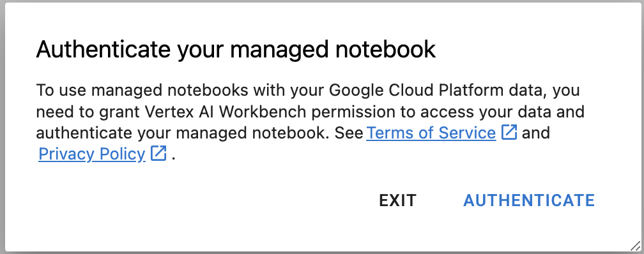Screen dimensions: 644x254
Task: Open the Terms of Service link
Action: 431,133
